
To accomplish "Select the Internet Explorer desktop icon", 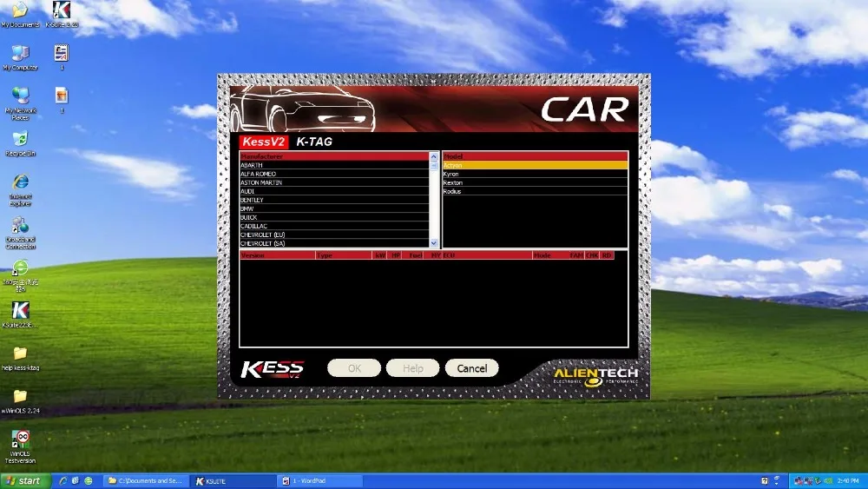I will click(x=20, y=189).
